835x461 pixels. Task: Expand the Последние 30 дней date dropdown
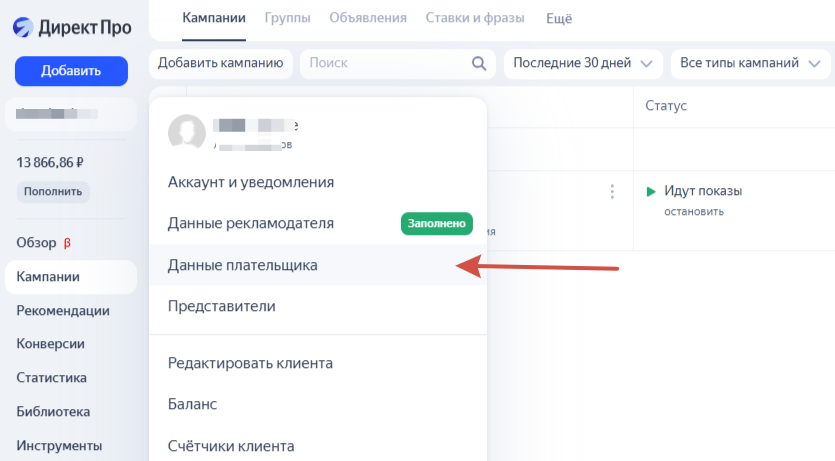tap(583, 63)
